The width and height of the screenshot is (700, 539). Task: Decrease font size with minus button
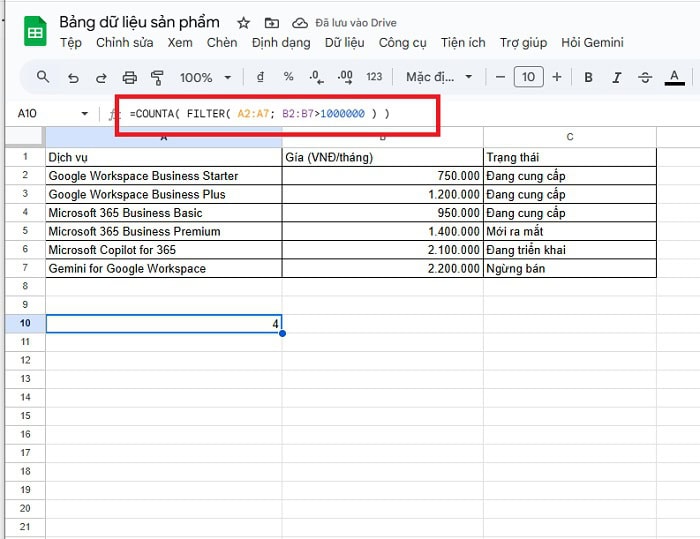[x=500, y=77]
